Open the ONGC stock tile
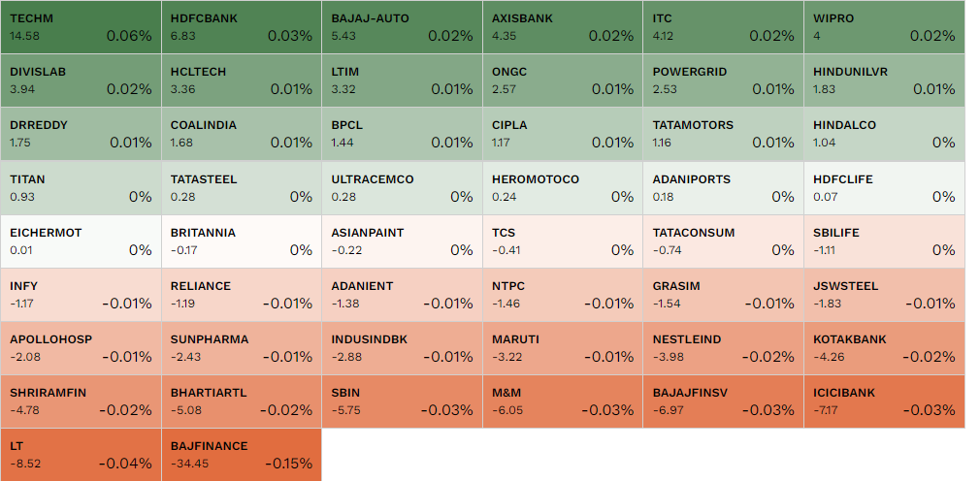This screenshot has width=980, height=481. [x=563, y=80]
